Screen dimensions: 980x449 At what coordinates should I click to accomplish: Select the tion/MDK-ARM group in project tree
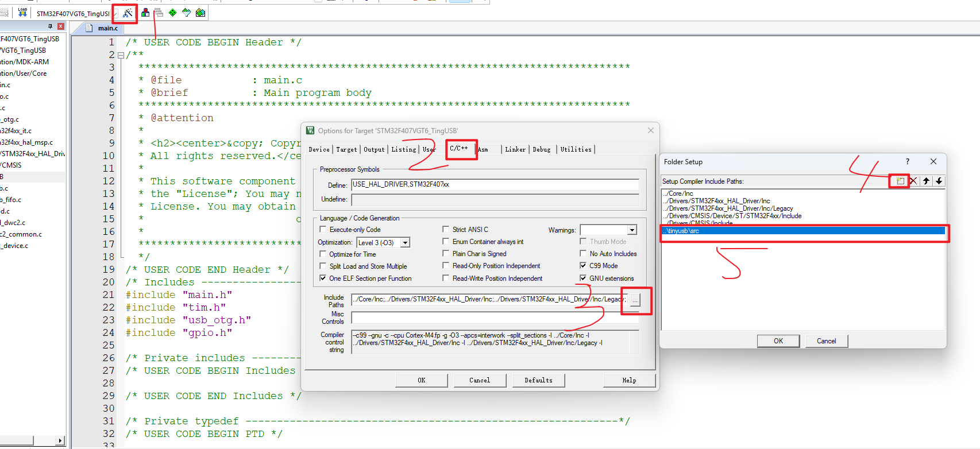(25, 61)
